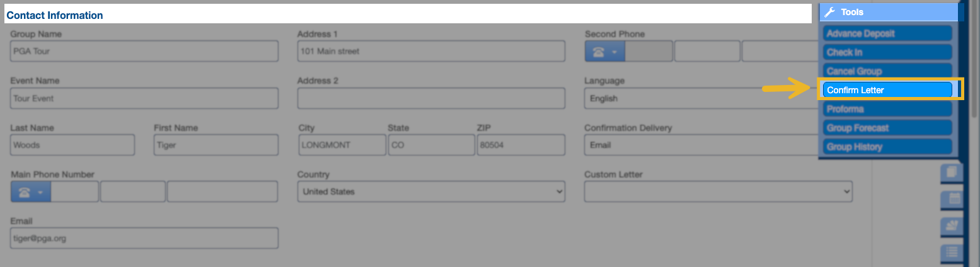The height and width of the screenshot is (267, 980).
Task: Open the Group History tool
Action: click(887, 147)
